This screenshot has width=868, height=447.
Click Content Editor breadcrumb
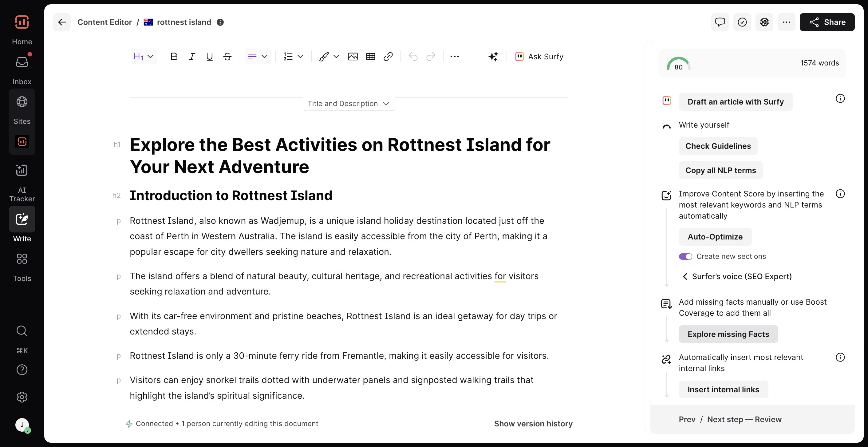105,22
